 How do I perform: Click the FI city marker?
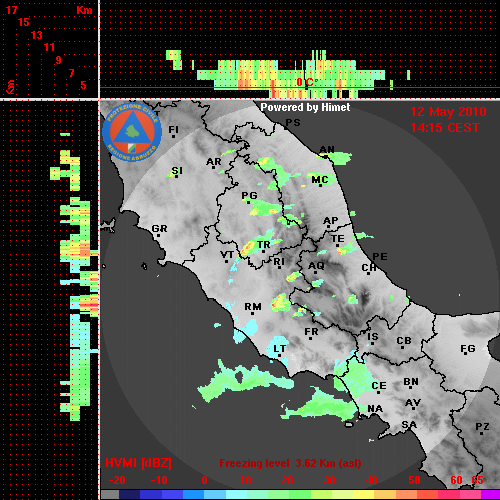click(x=173, y=136)
